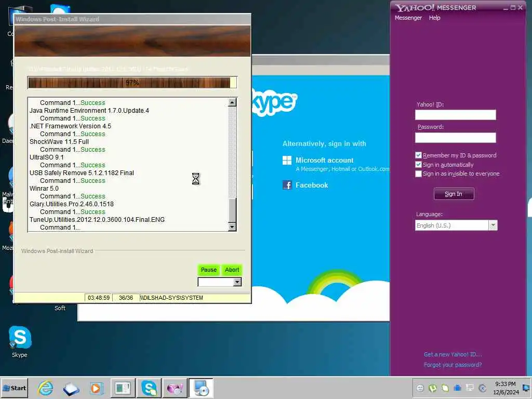Open the Skype desktop shortcut icon

pyautogui.click(x=20, y=338)
